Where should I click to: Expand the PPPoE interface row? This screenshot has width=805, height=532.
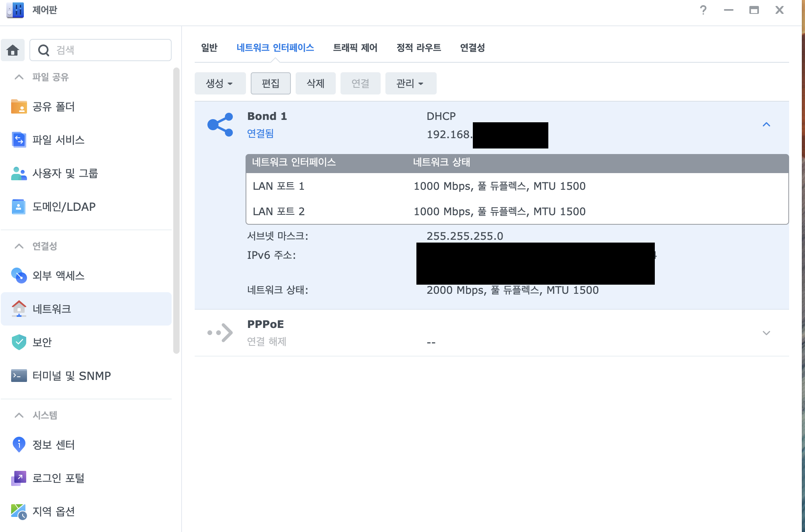click(766, 333)
